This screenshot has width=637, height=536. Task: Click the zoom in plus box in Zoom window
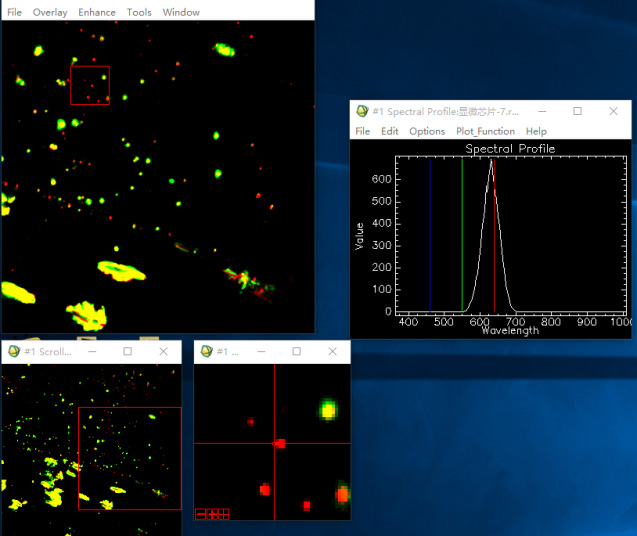(x=212, y=514)
